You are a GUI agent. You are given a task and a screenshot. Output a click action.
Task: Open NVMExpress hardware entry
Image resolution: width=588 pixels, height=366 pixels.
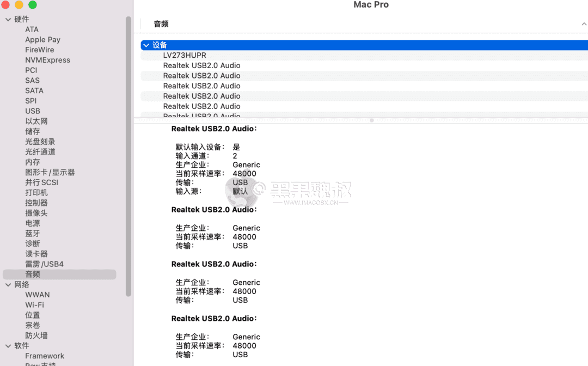(x=47, y=60)
